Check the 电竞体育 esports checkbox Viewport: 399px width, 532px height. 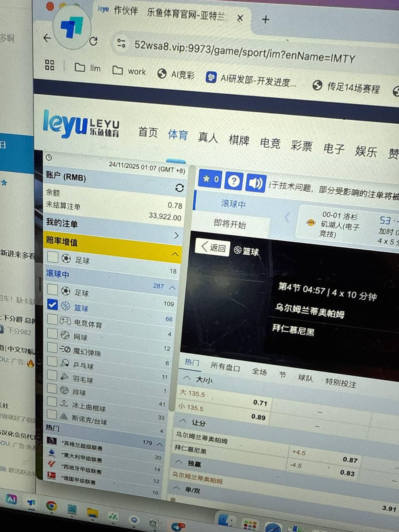point(52,319)
